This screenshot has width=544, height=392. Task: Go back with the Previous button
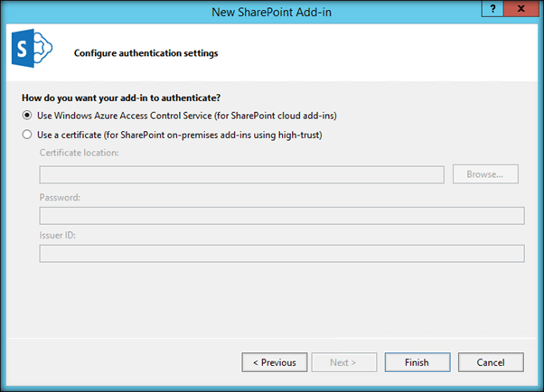[275, 362]
